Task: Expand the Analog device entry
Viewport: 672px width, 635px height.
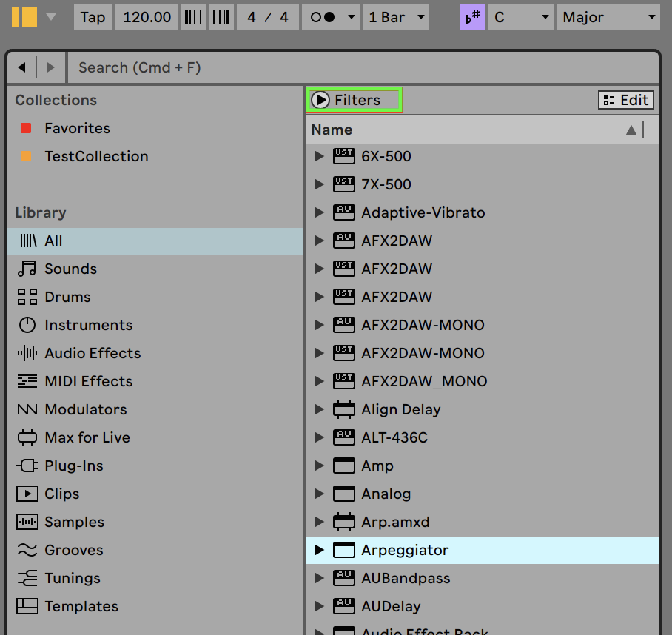Action: pos(319,494)
